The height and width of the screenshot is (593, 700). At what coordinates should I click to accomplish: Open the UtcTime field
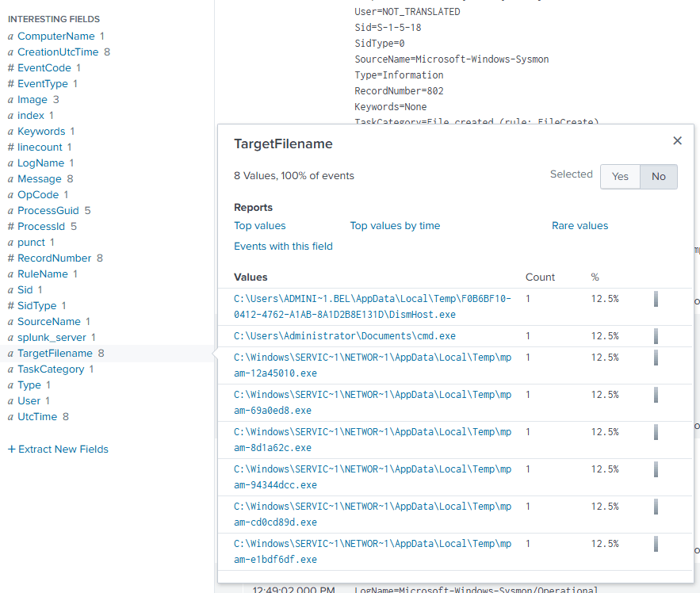(x=37, y=417)
